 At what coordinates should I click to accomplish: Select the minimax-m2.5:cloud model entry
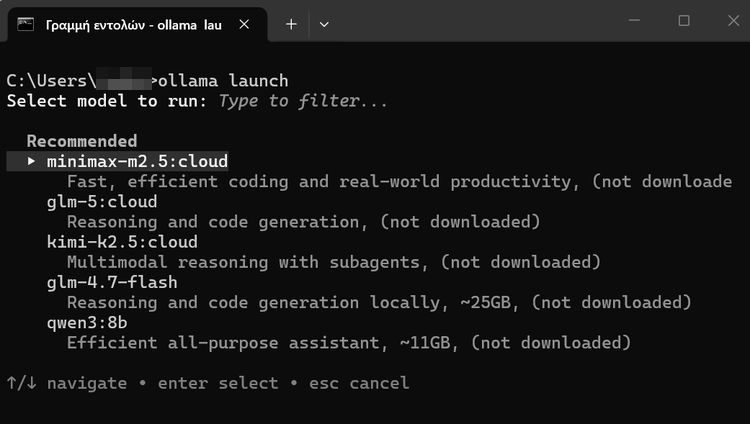click(x=137, y=161)
